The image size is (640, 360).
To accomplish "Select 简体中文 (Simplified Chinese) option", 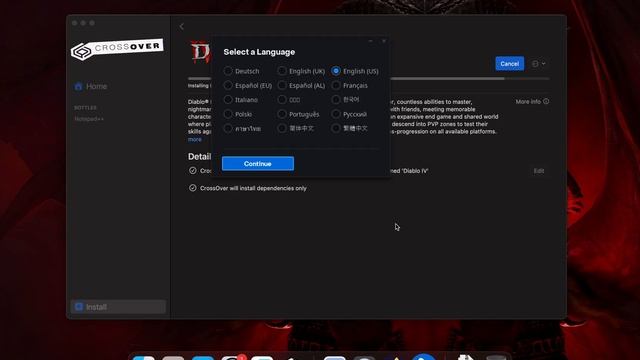I will point(296,129).
